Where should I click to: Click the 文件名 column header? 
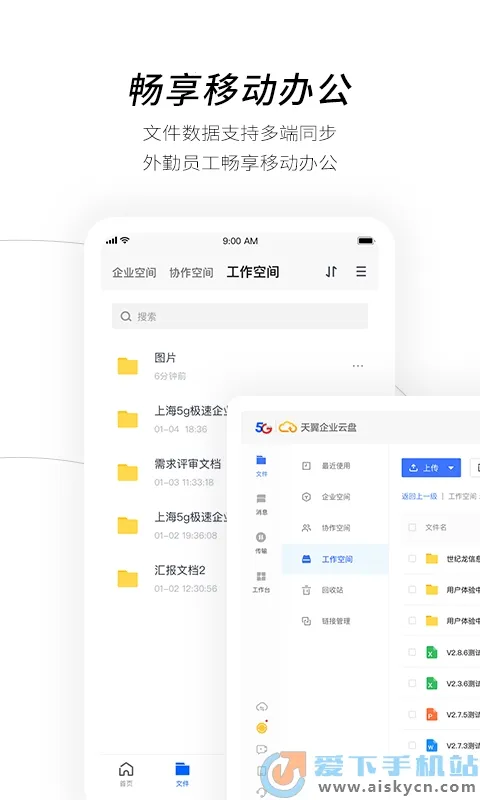coord(436,527)
